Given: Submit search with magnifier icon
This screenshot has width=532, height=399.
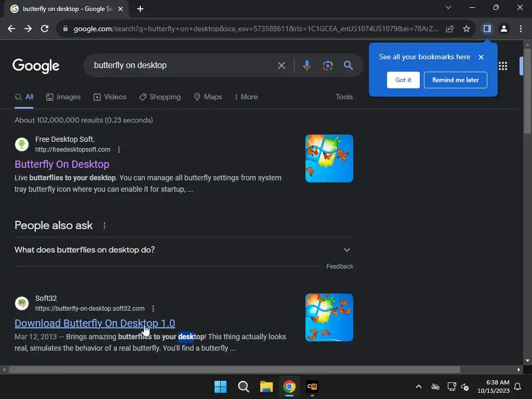Looking at the screenshot, I should (348, 65).
